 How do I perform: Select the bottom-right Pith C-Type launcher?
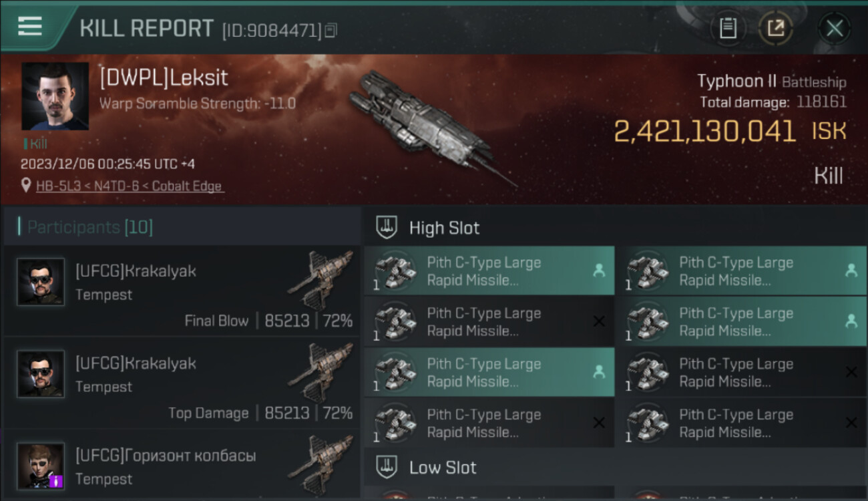click(741, 423)
